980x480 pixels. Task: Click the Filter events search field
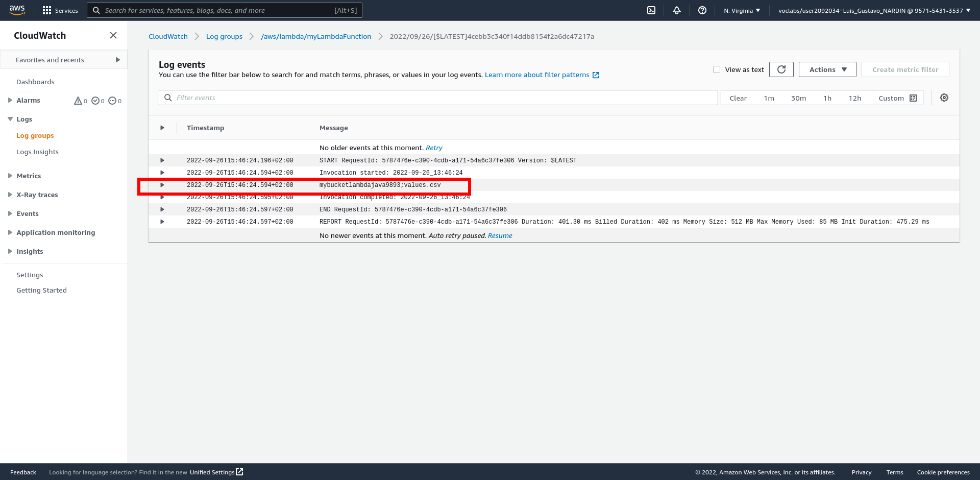tap(439, 98)
